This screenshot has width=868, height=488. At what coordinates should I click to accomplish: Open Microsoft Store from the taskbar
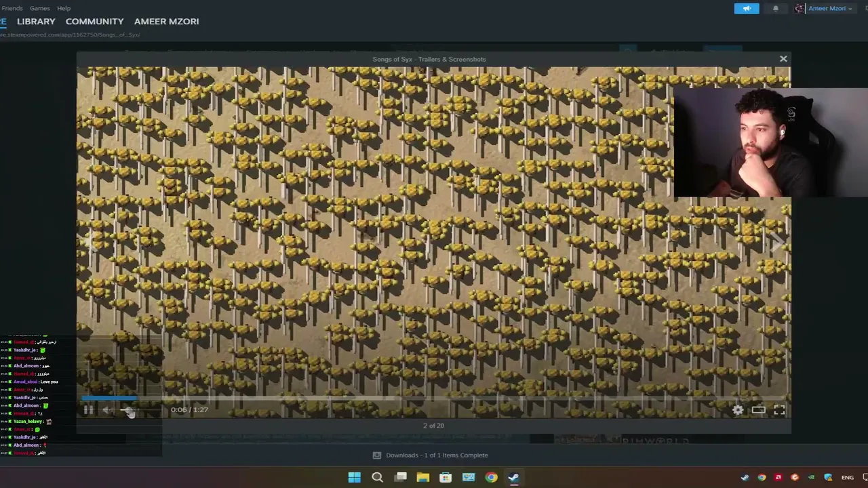(x=446, y=477)
